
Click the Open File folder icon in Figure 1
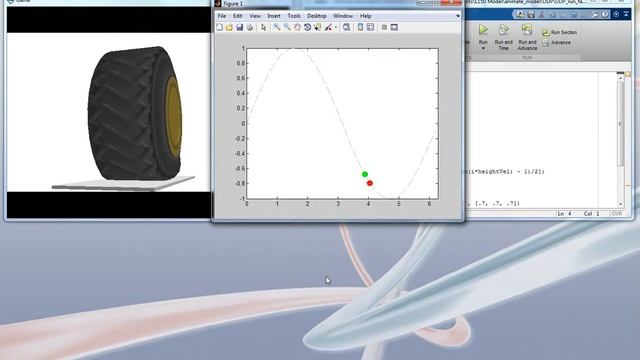(229, 27)
